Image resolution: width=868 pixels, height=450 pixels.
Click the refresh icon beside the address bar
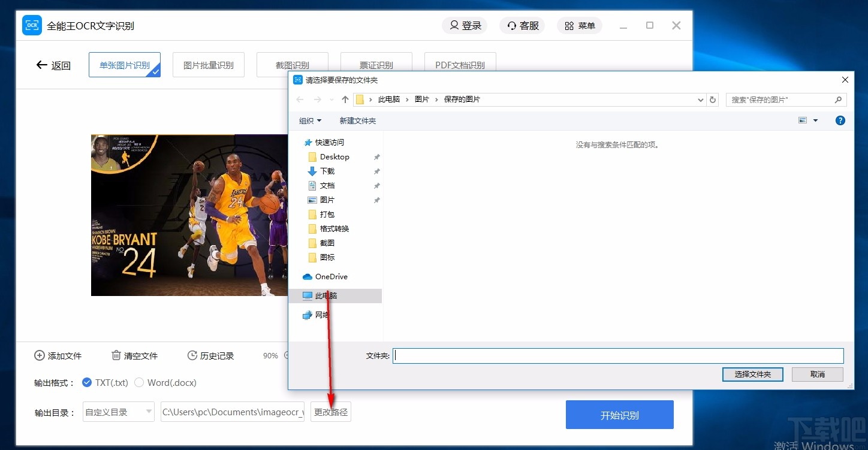tap(713, 99)
